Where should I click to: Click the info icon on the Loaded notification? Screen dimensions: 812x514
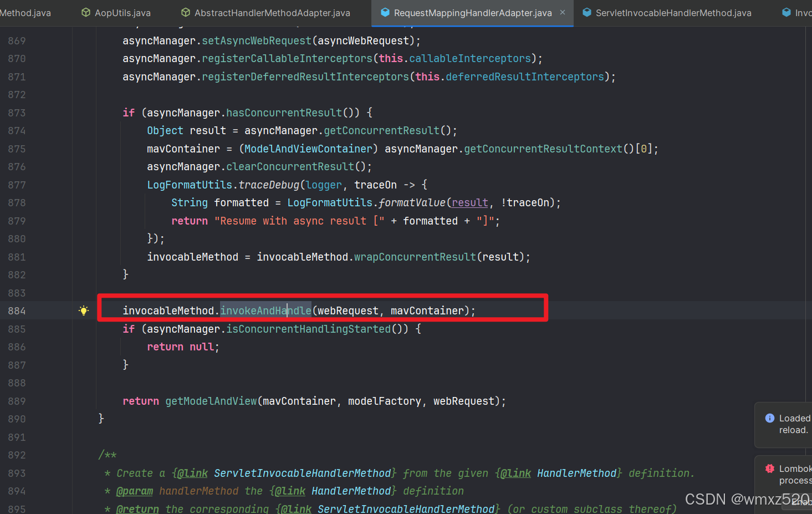(x=770, y=418)
